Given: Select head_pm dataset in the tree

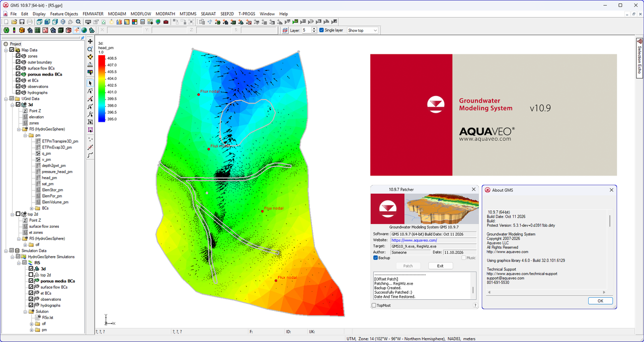Looking at the screenshot, I should 49,178.
